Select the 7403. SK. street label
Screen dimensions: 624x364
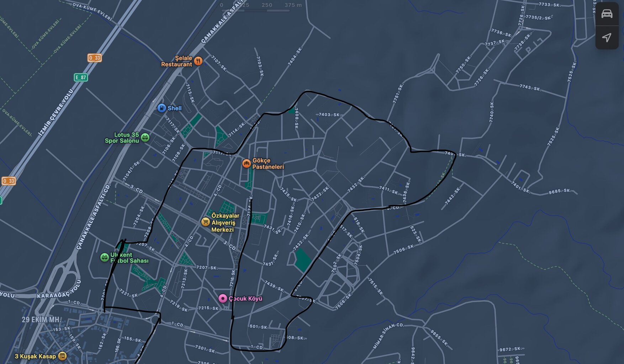[329, 114]
